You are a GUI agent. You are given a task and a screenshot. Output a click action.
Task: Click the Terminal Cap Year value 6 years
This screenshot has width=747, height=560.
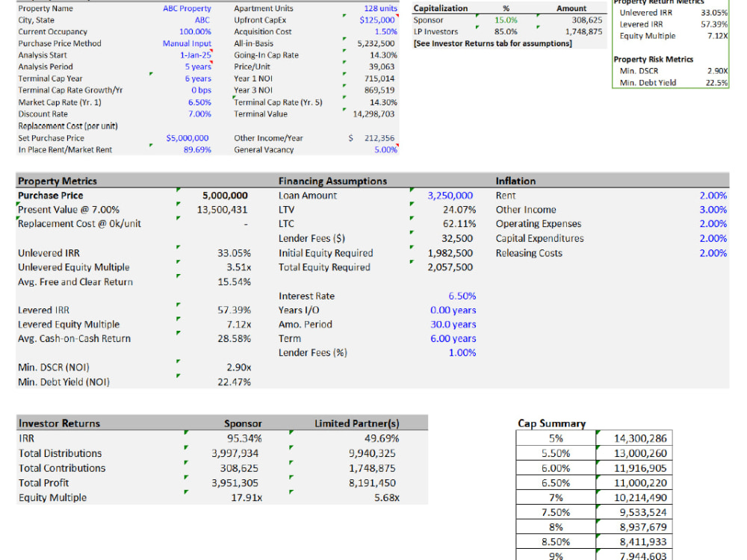[x=198, y=78]
